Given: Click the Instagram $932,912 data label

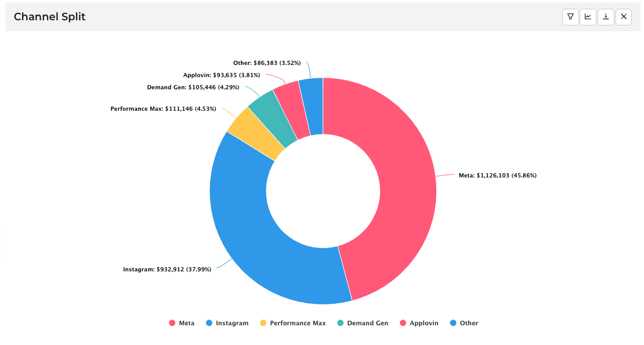Looking at the screenshot, I should [x=167, y=269].
